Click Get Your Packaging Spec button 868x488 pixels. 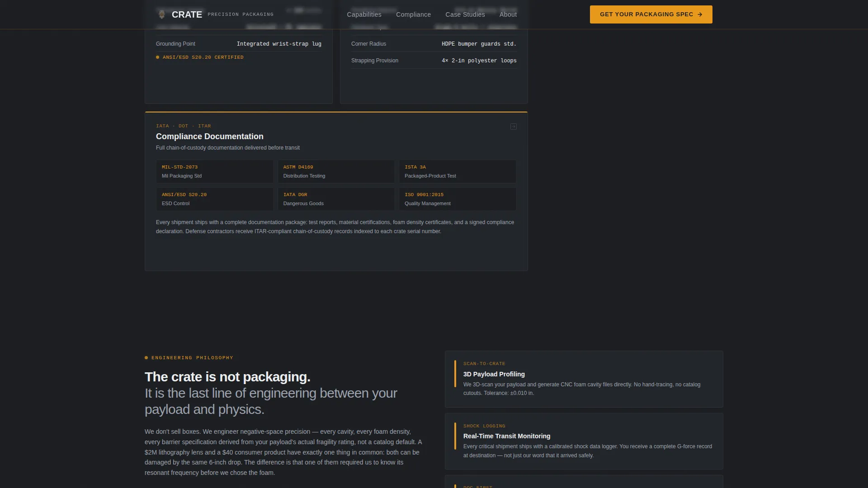pos(651,14)
